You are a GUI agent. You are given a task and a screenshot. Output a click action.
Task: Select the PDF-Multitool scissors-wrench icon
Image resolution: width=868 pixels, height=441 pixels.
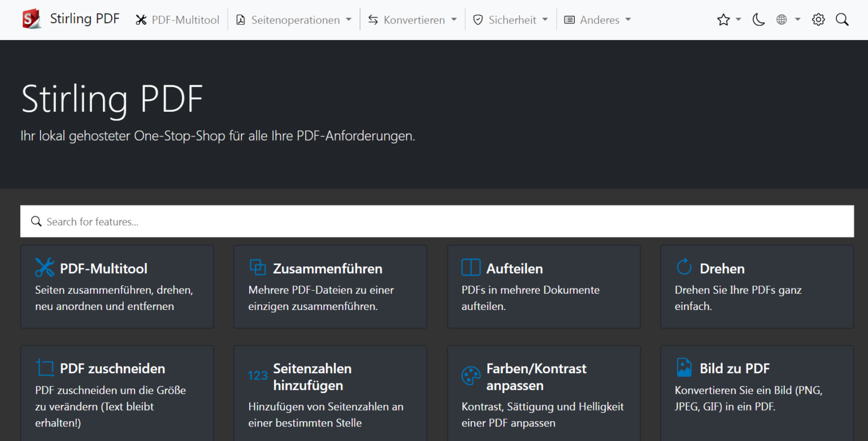tap(44, 268)
